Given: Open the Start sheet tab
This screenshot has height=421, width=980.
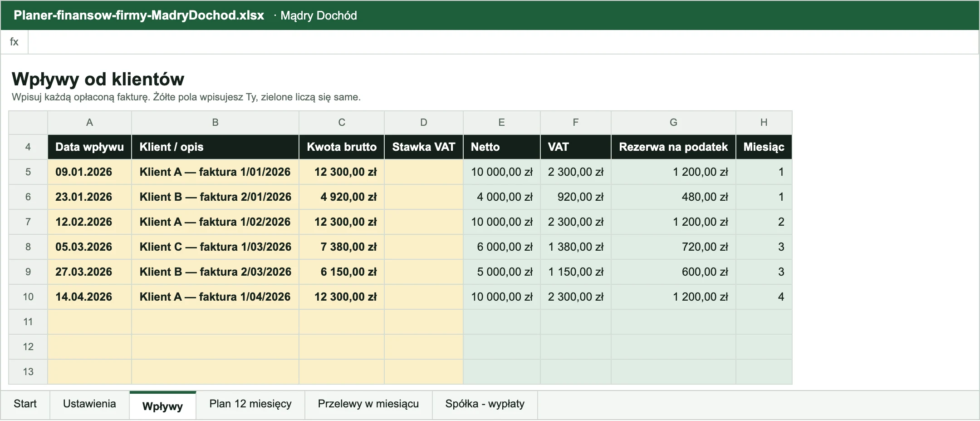Looking at the screenshot, I should 25,404.
